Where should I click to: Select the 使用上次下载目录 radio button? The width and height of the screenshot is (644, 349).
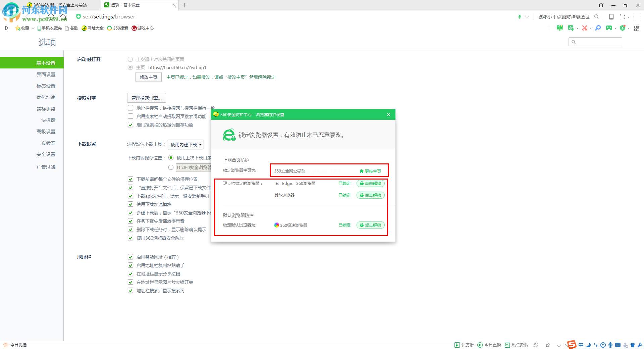(171, 158)
